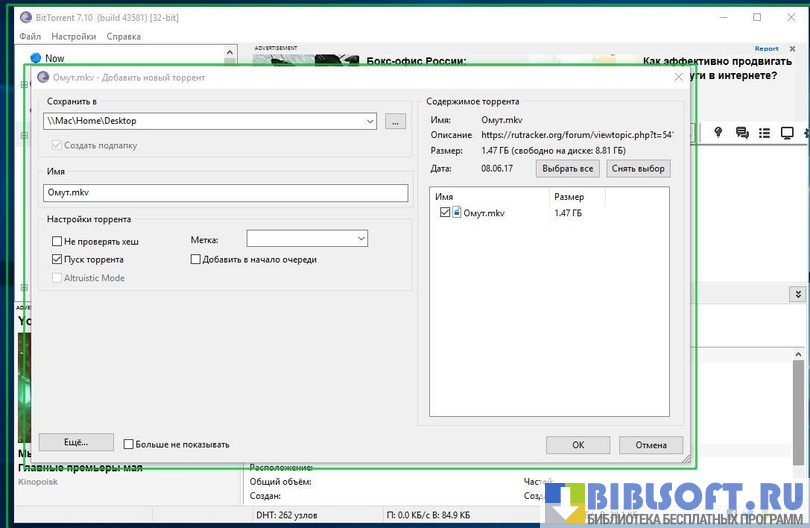810x528 pixels.
Task: Click the 'Выбрать все' button
Action: pyautogui.click(x=567, y=168)
